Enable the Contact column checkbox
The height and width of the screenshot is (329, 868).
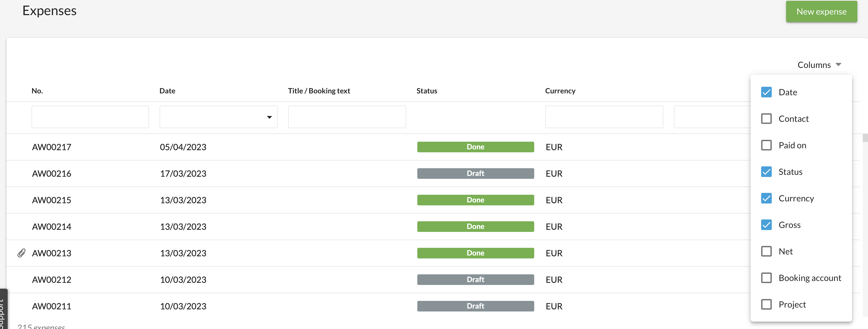pyautogui.click(x=766, y=119)
